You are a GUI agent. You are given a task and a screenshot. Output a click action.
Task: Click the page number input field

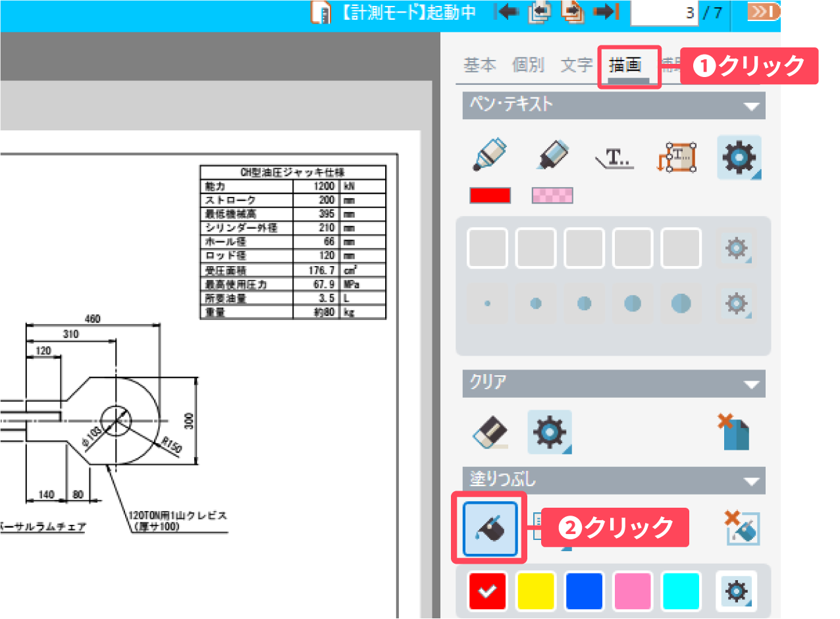[665, 13]
